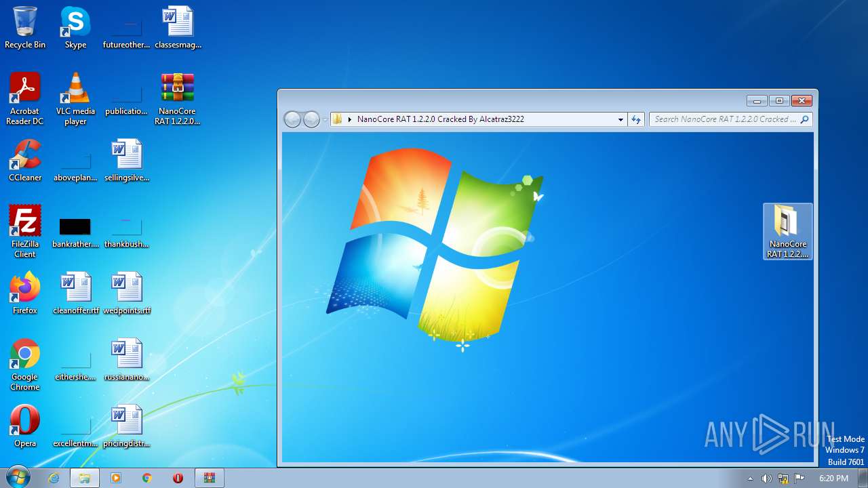868x488 pixels.
Task: Open address bar previous locations dropdown
Action: 620,120
